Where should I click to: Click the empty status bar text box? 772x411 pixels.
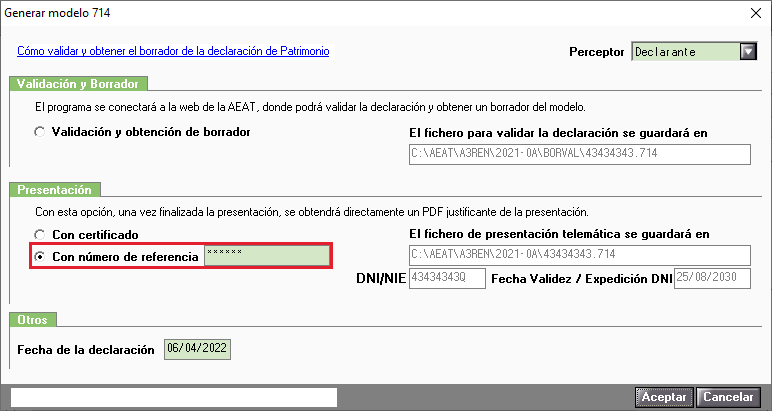pyautogui.click(x=174, y=397)
